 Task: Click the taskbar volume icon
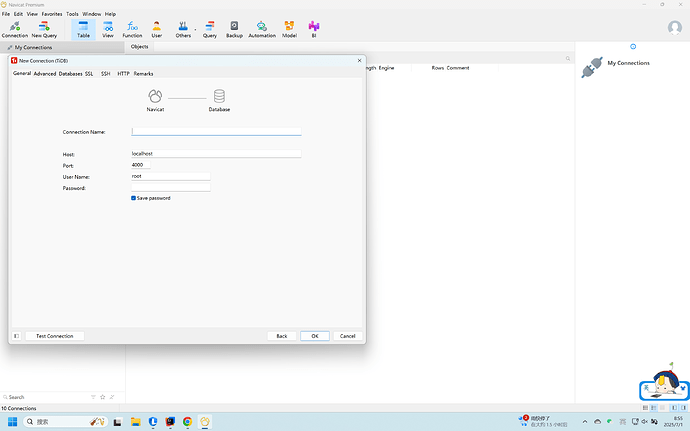click(644, 422)
